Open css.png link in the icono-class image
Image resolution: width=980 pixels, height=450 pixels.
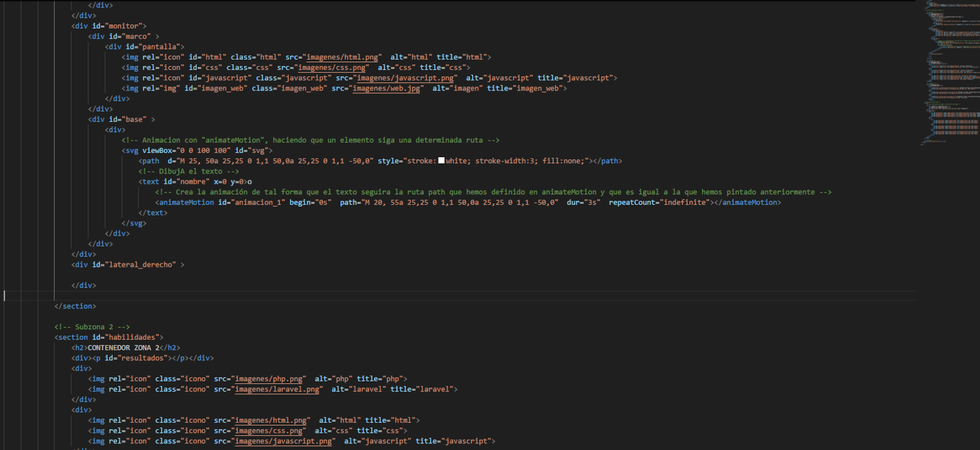[269, 431]
